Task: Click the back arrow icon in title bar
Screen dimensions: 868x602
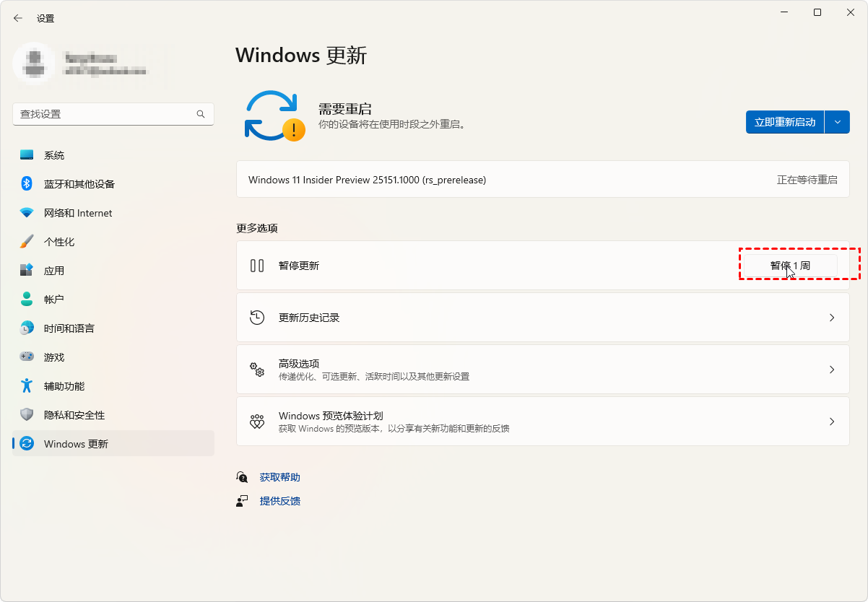Action: click(x=18, y=18)
